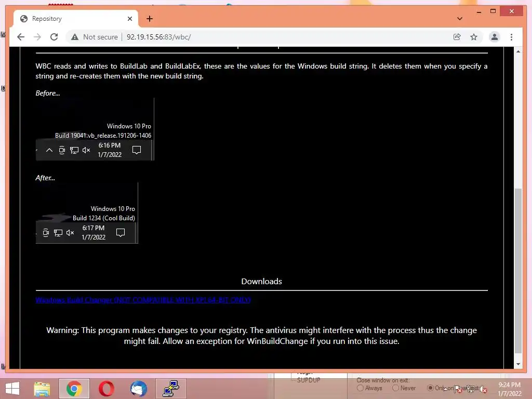Click the tray network icon
This screenshot has width=532, height=399.
[471, 389]
